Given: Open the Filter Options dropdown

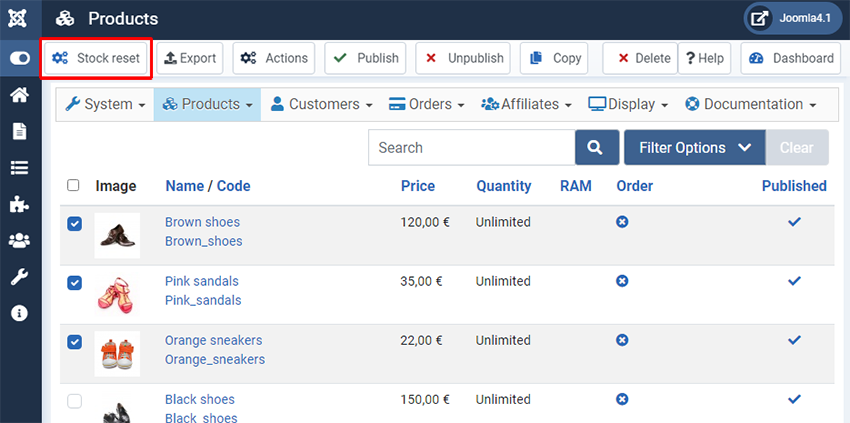Looking at the screenshot, I should click(695, 148).
